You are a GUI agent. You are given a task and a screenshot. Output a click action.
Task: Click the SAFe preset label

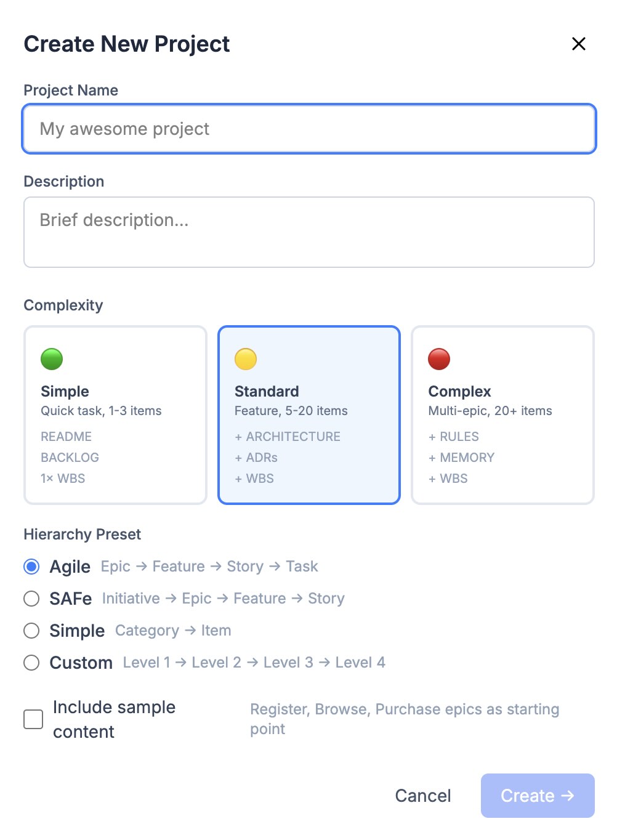click(x=71, y=599)
